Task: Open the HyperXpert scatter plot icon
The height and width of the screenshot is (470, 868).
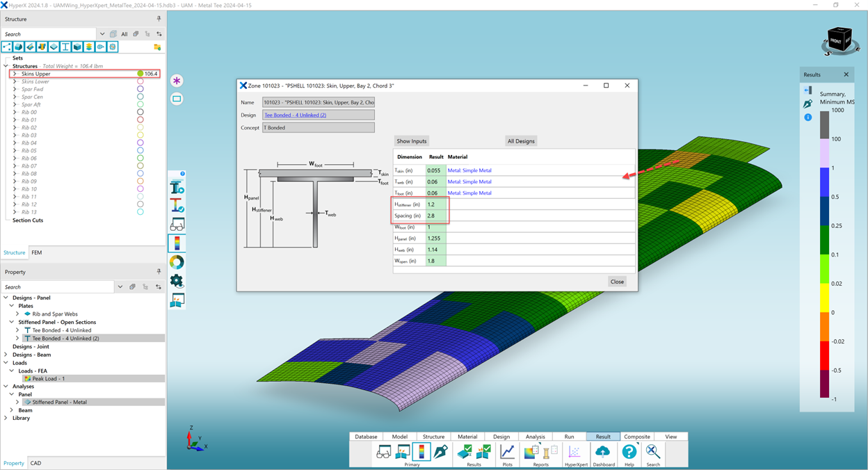Action: [575, 452]
